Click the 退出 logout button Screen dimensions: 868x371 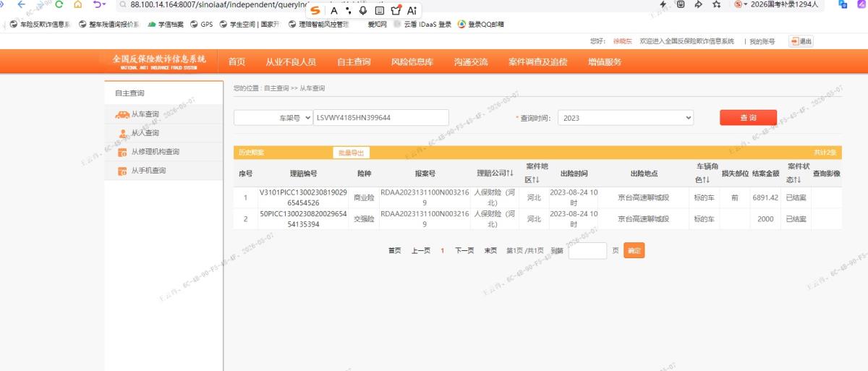coord(801,41)
